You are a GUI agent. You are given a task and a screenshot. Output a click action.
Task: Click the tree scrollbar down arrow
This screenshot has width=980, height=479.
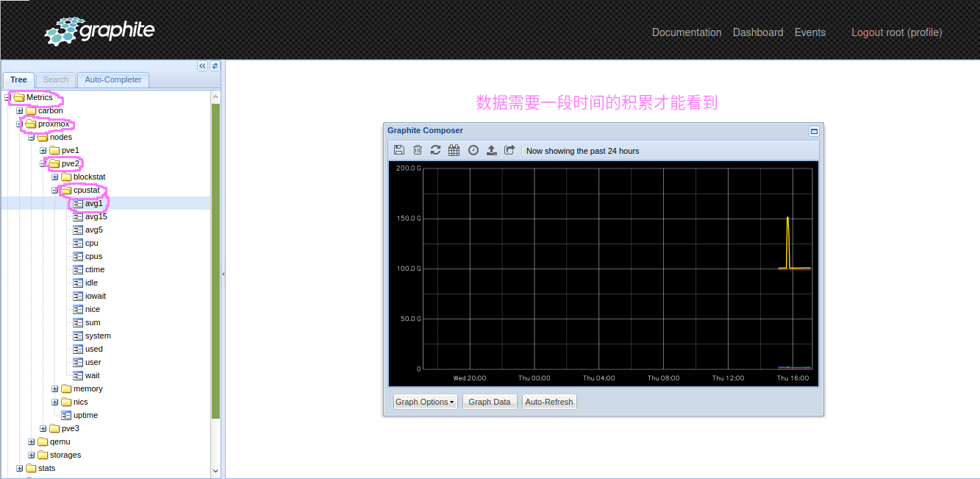pyautogui.click(x=215, y=471)
